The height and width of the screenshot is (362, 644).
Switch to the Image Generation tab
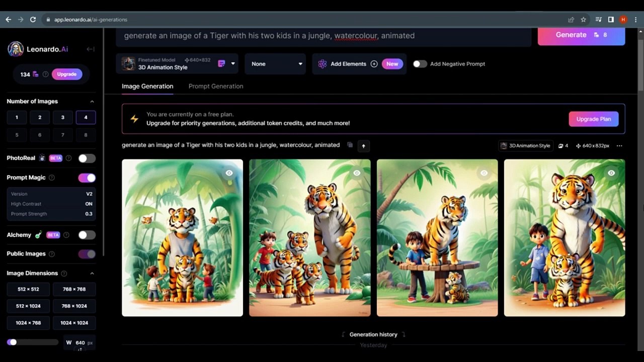(x=147, y=86)
